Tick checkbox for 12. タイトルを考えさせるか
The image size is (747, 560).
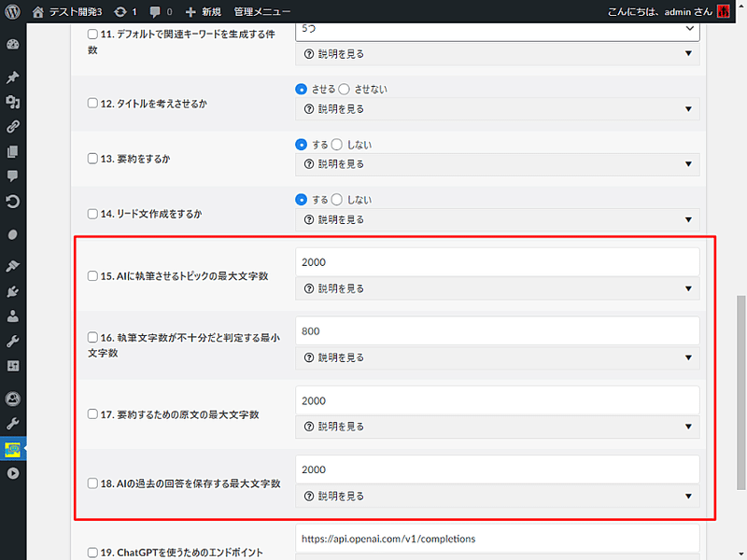(x=92, y=103)
